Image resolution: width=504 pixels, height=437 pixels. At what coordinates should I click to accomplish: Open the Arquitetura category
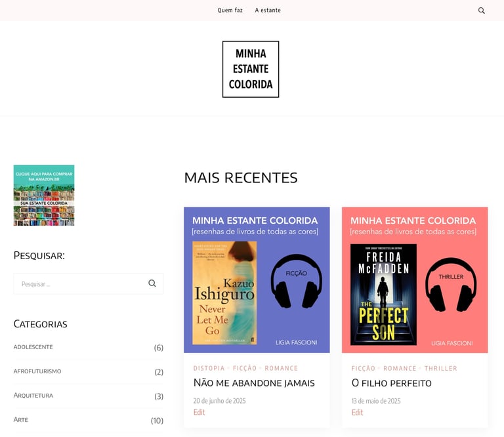(33, 396)
